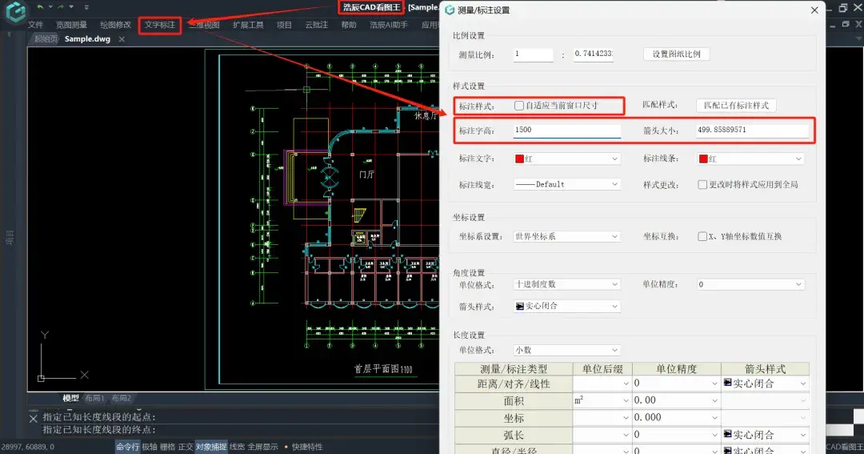Restore the main CAD window
This screenshot has width=864, height=454.
coord(843,8)
